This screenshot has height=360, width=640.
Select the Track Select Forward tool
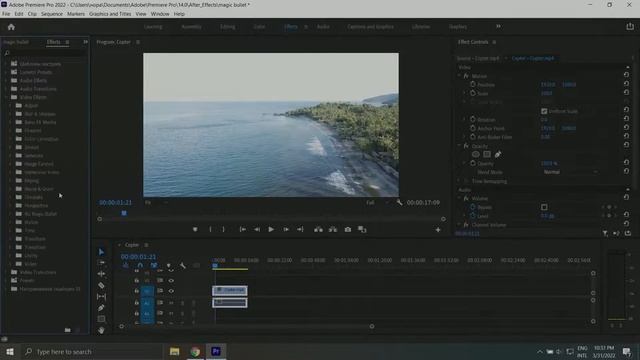101,262
